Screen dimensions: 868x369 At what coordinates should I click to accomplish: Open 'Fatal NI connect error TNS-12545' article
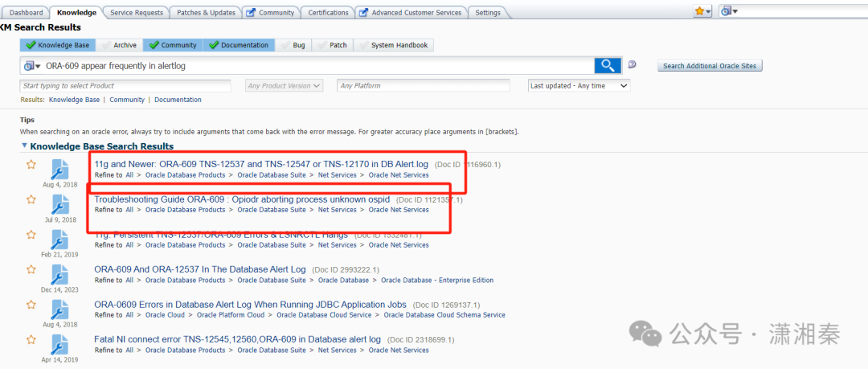[237, 339]
